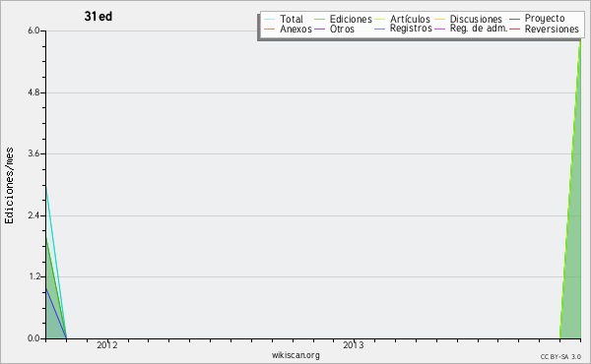Screen dimensions: 591x364
Task: Click the CC BY-SA 3.0 license text
Action: pos(560,356)
